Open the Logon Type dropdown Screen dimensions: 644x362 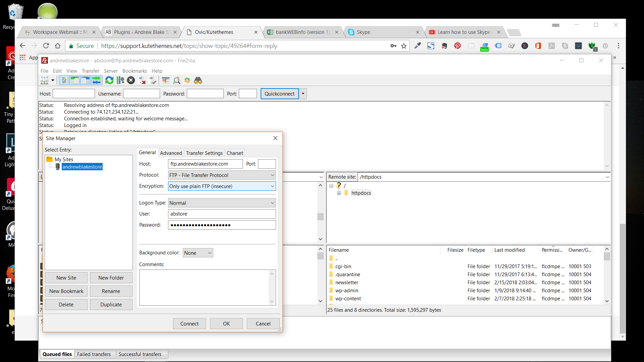click(222, 203)
